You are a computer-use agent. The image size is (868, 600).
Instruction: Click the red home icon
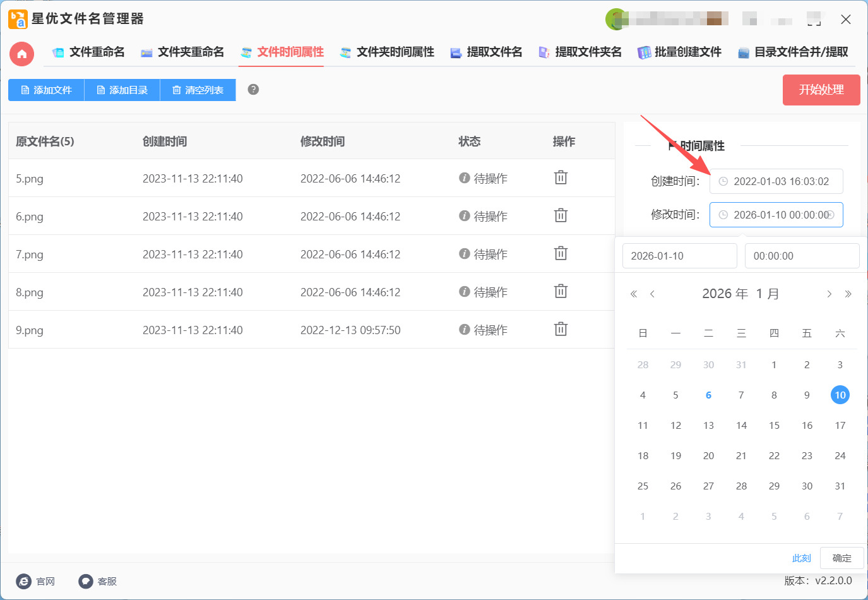tap(21, 54)
